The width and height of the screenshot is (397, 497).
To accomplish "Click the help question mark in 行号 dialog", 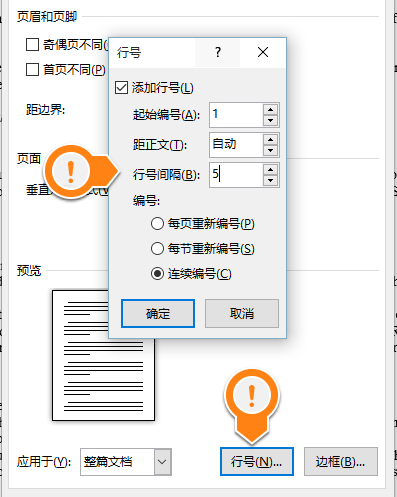I will 218,52.
